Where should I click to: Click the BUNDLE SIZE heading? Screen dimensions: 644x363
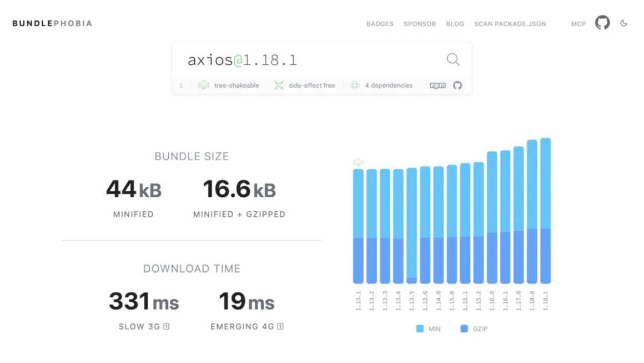pyautogui.click(x=192, y=156)
